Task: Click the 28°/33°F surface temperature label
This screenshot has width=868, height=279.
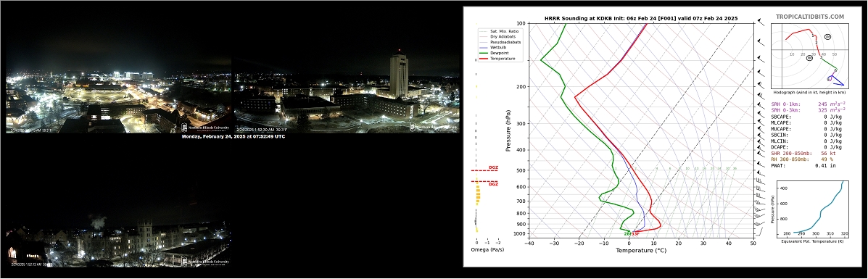Action: pos(632,234)
